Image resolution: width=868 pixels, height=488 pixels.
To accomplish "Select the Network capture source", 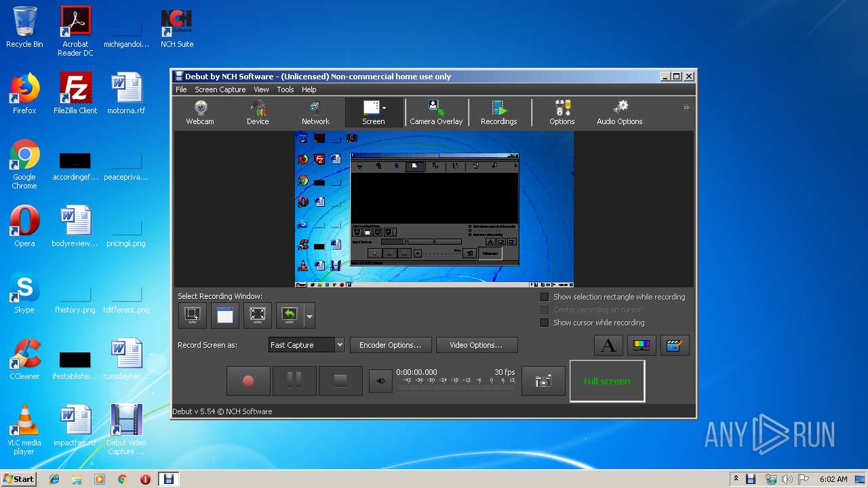I will [315, 113].
